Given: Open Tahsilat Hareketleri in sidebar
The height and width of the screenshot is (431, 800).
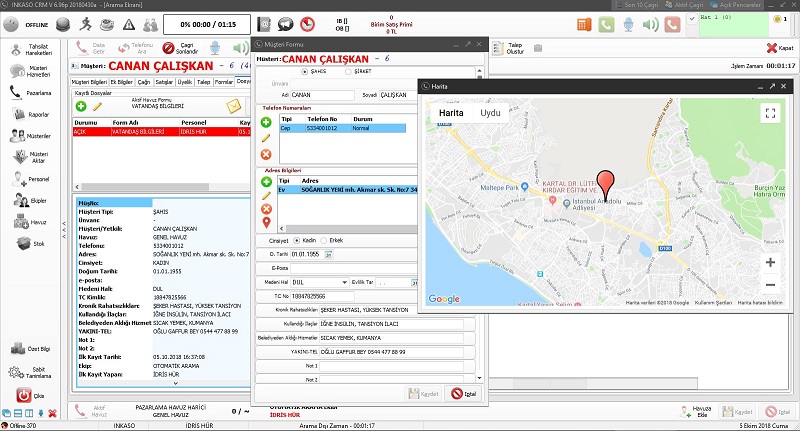Looking at the screenshot, I should tap(32, 49).
